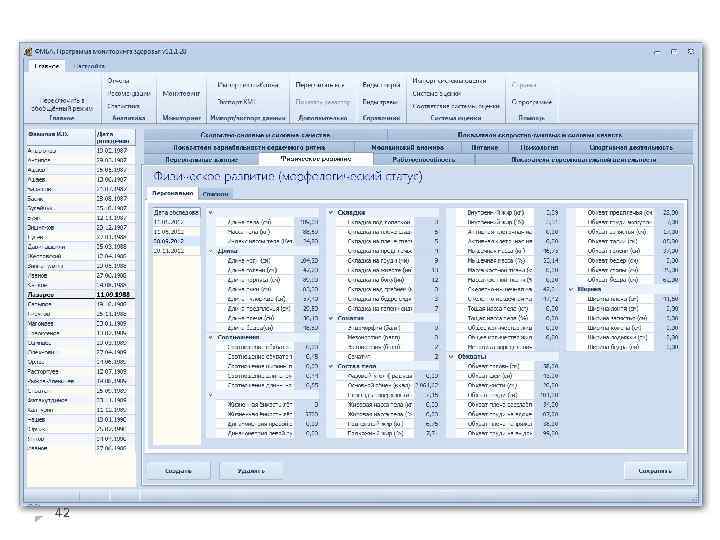Click the Фамилия И.О. column header
720x540 pixels.
coord(60,137)
